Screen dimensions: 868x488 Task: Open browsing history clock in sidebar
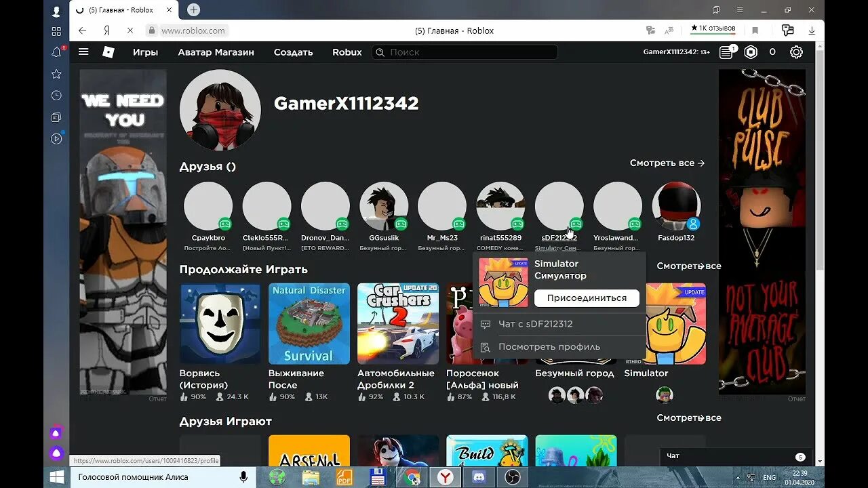point(56,96)
